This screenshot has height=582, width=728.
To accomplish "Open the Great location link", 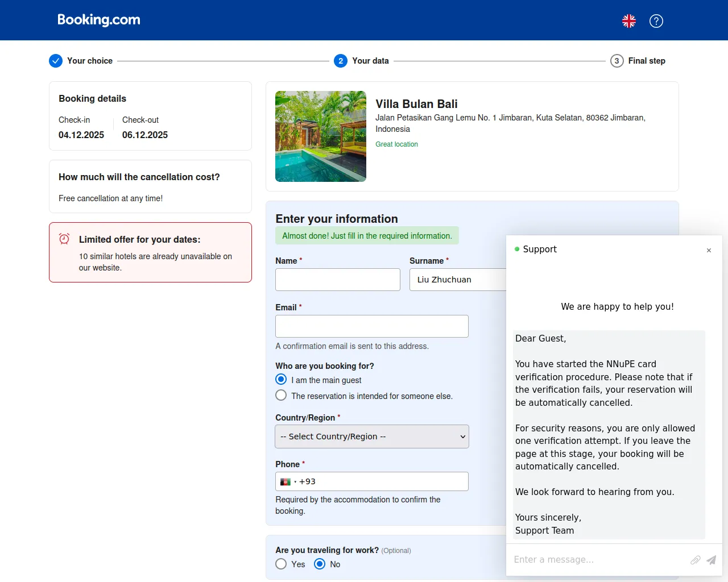I will click(x=396, y=144).
